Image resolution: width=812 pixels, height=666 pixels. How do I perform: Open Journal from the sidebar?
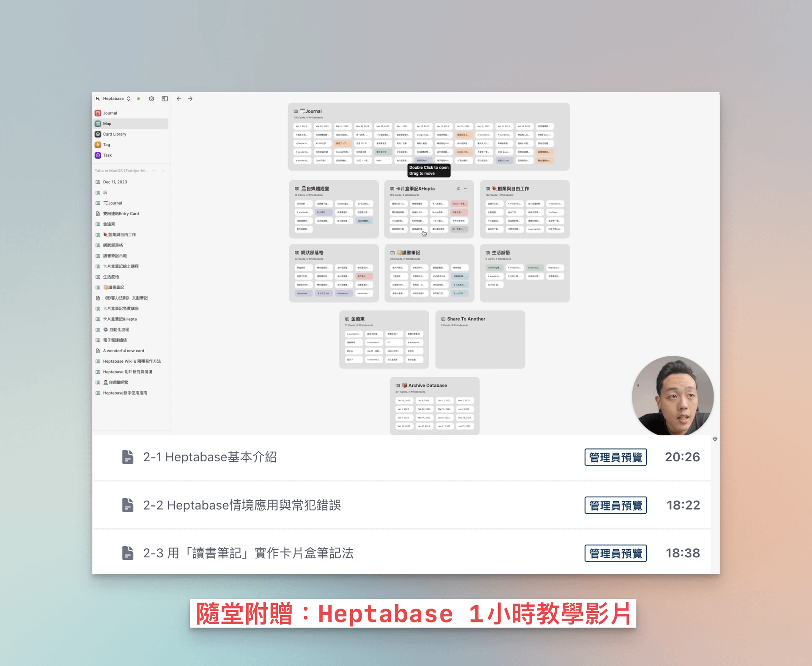tap(110, 113)
